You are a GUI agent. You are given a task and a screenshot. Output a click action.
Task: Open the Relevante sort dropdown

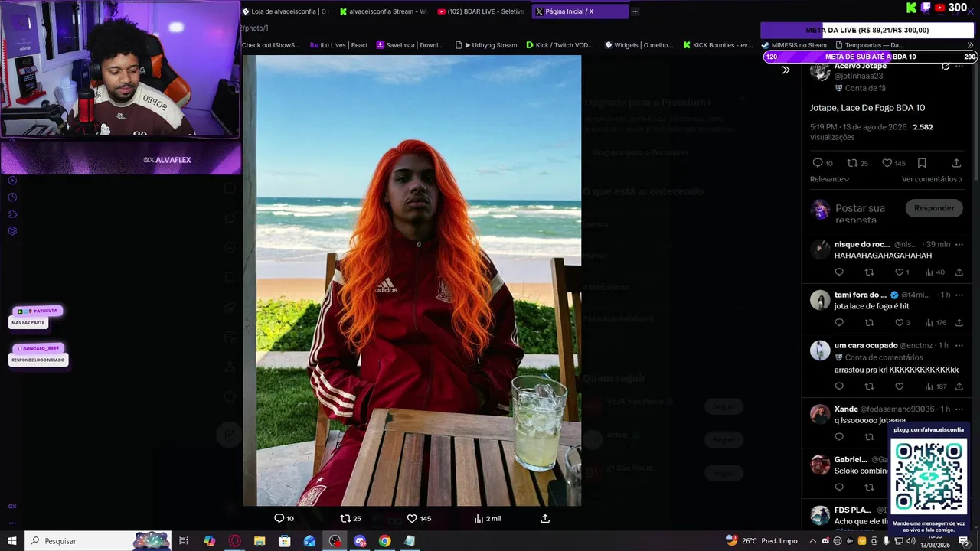point(830,179)
